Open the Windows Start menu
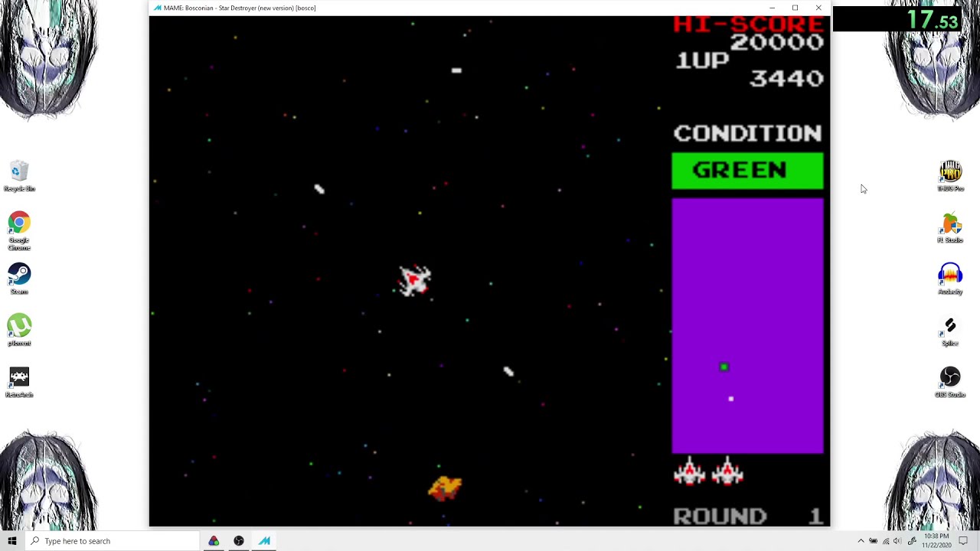The height and width of the screenshot is (551, 980). pos(11,541)
